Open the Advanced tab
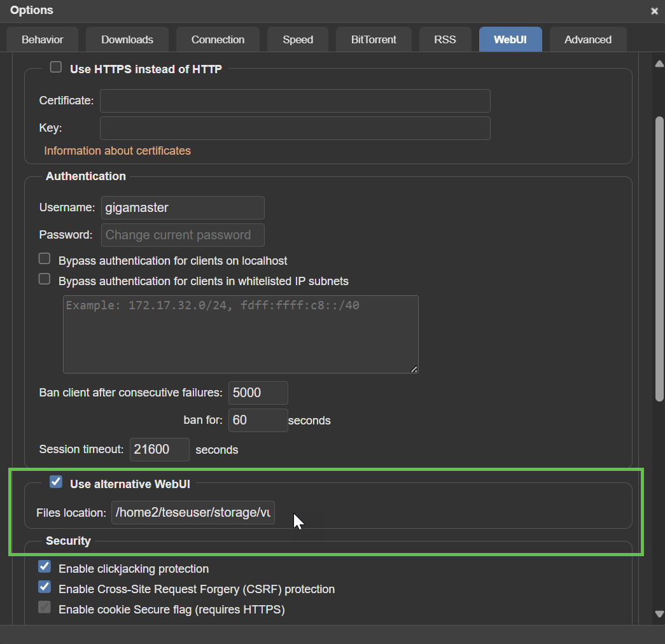 pos(588,39)
